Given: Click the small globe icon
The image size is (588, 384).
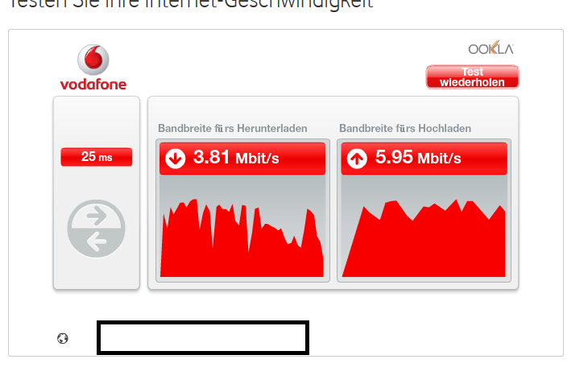Looking at the screenshot, I should tap(63, 338).
